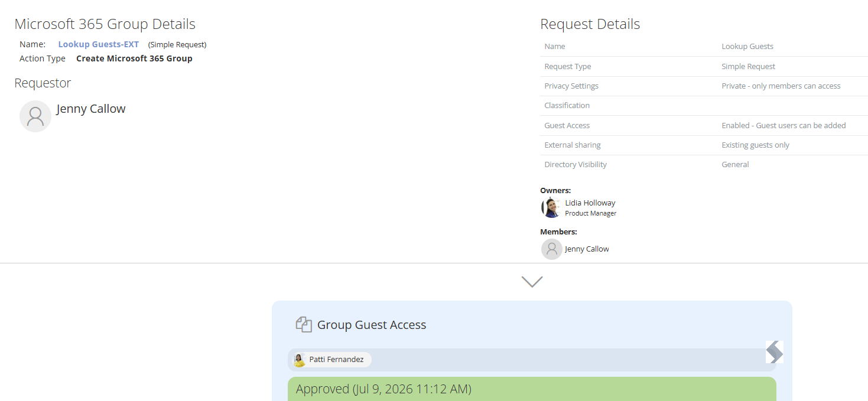Click the Directory Visibility row label

pos(576,164)
